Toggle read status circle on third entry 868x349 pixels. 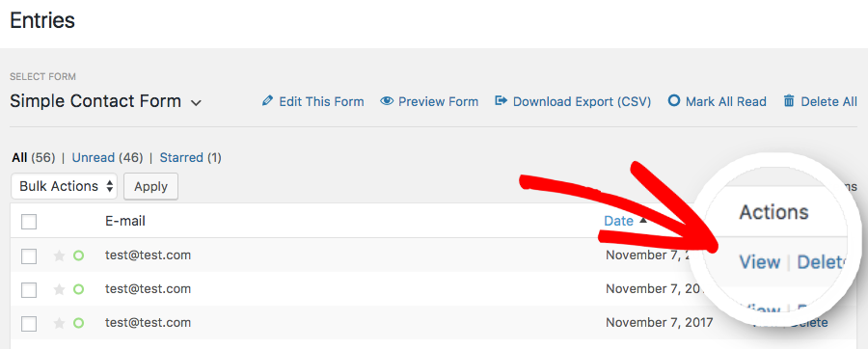click(x=79, y=323)
